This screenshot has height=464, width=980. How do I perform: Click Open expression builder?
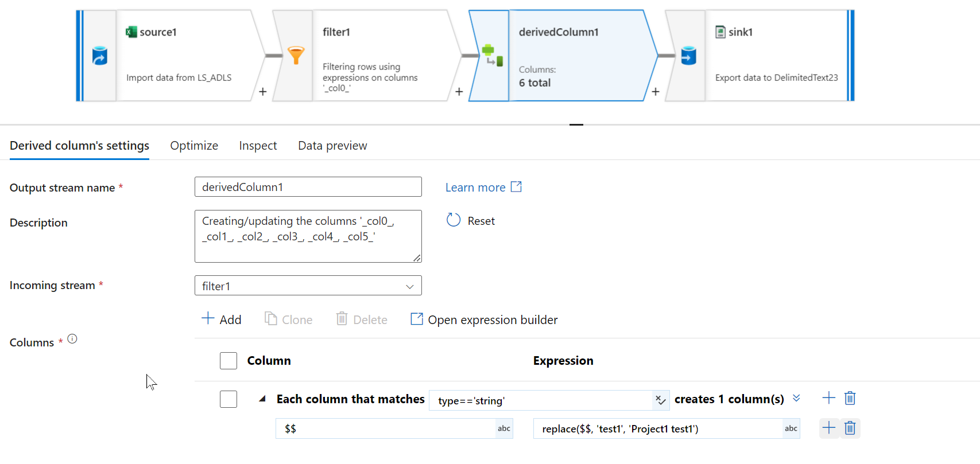click(x=484, y=319)
